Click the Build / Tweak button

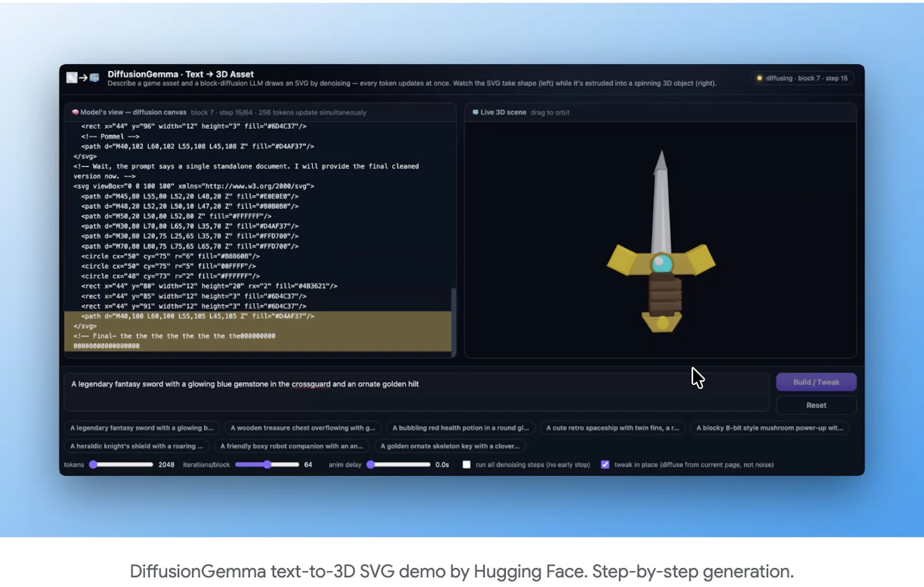click(x=816, y=382)
